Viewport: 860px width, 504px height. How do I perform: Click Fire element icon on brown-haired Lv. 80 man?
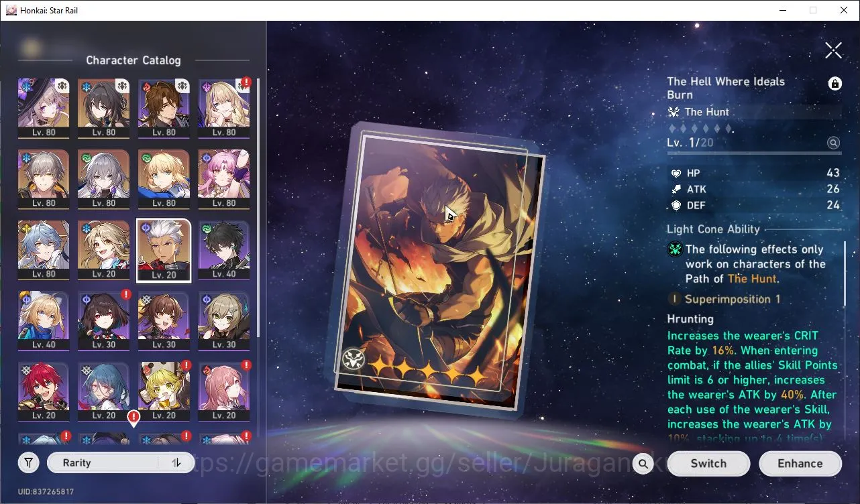click(x=146, y=87)
